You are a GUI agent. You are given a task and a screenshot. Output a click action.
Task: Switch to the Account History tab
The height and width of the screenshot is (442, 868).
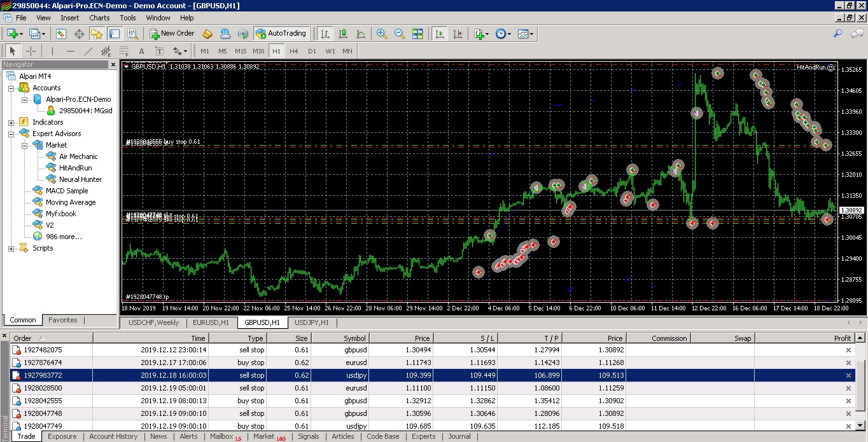tap(113, 436)
